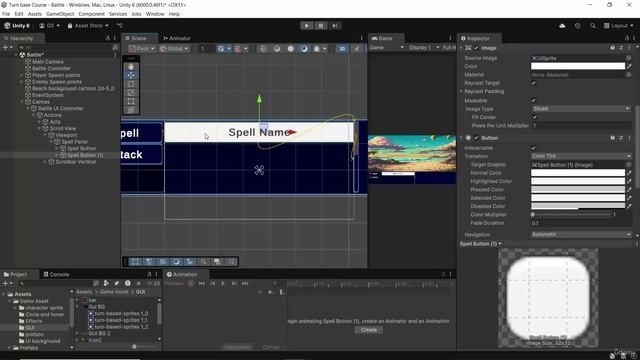Open Transition Color Tint dropdown
The height and width of the screenshot is (360, 640).
click(581, 156)
